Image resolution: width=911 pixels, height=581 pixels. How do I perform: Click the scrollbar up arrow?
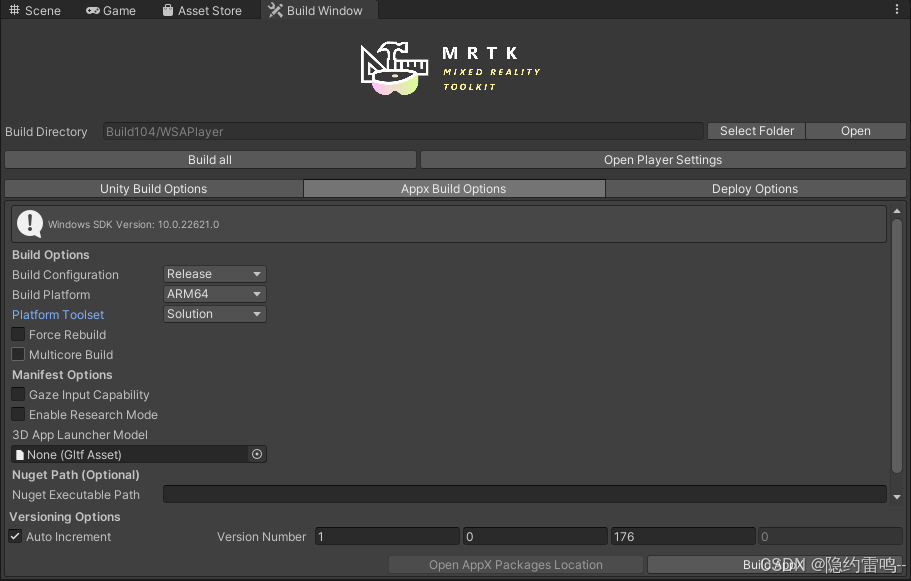click(897, 211)
